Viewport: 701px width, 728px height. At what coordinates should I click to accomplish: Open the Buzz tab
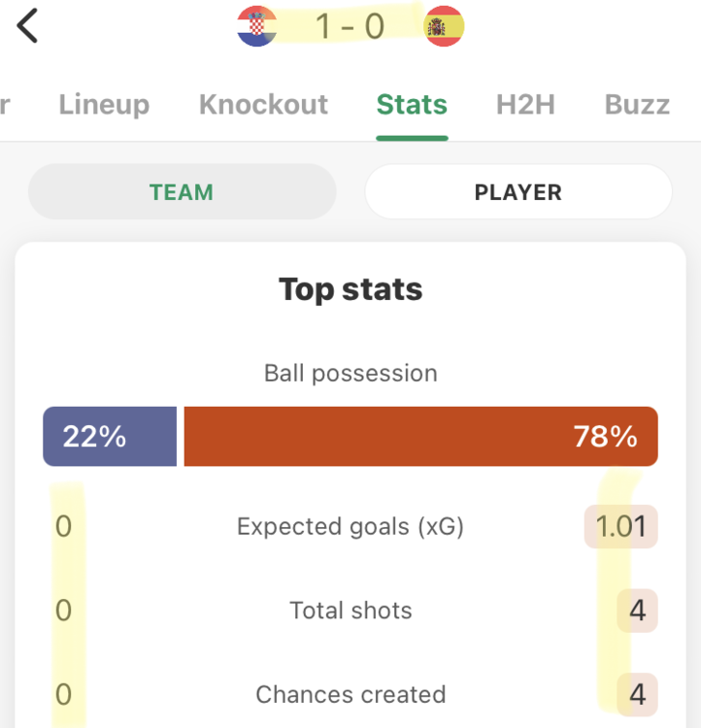pyautogui.click(x=637, y=105)
